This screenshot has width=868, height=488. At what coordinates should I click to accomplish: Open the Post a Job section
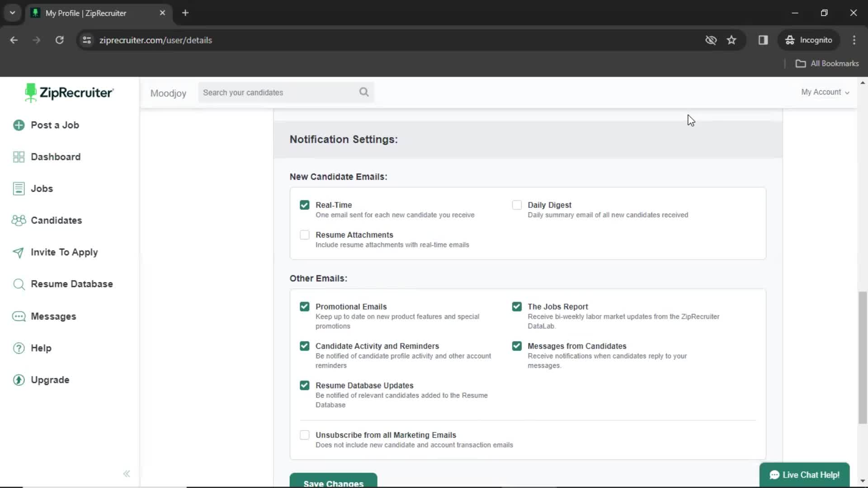tap(55, 125)
